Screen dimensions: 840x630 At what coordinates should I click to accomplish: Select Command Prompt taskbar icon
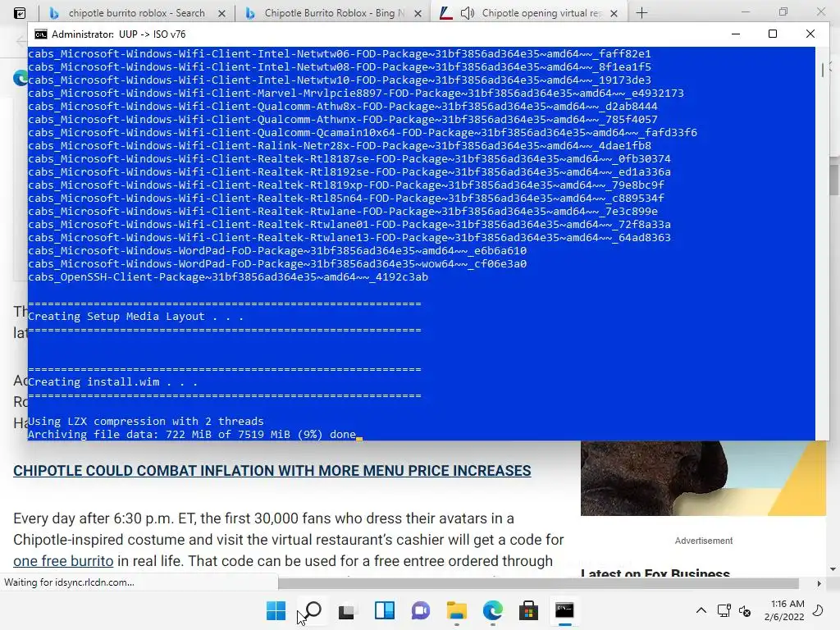(564, 610)
